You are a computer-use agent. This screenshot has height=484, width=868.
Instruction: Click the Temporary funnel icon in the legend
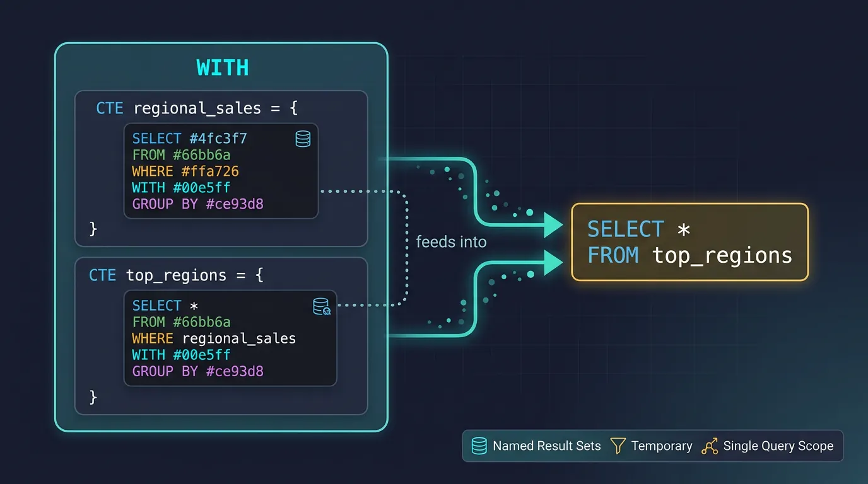(x=618, y=446)
